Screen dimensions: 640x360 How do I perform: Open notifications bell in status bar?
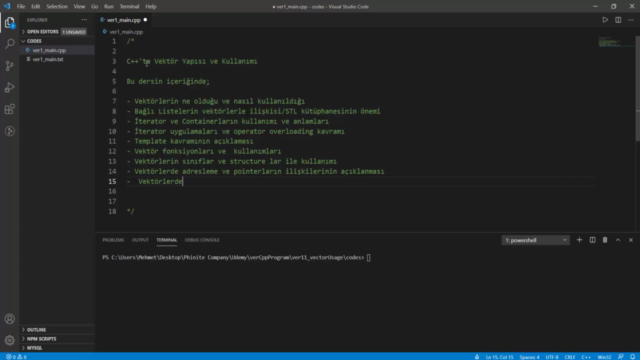point(632,357)
